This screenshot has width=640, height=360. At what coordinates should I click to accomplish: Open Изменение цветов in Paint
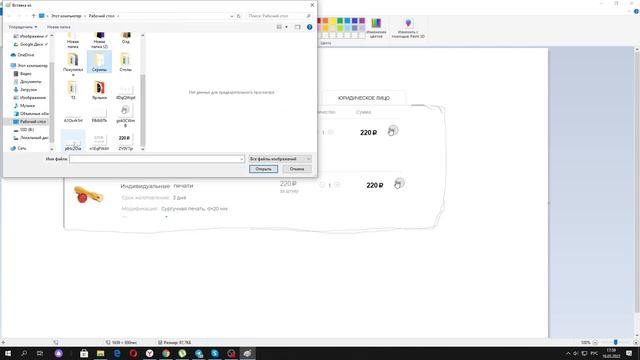[376, 28]
